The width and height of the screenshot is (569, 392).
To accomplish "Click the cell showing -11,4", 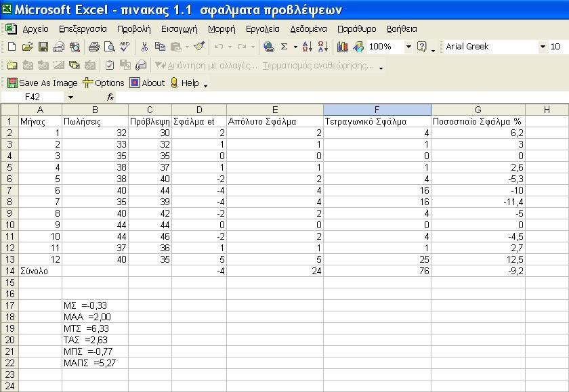I will coord(478,202).
